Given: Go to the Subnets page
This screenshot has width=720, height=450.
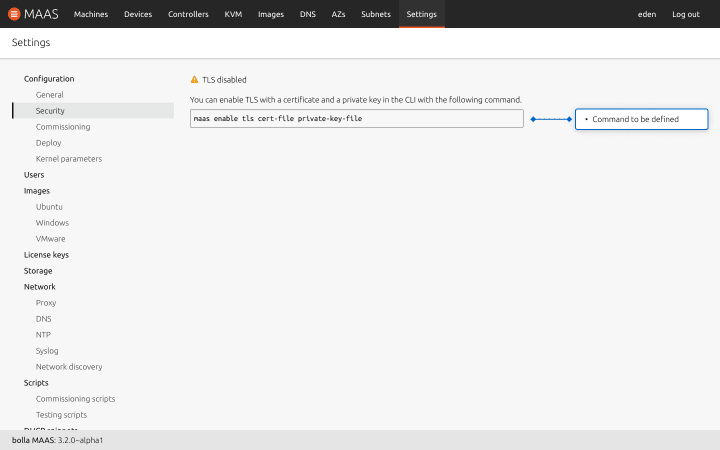Looking at the screenshot, I should (x=376, y=14).
